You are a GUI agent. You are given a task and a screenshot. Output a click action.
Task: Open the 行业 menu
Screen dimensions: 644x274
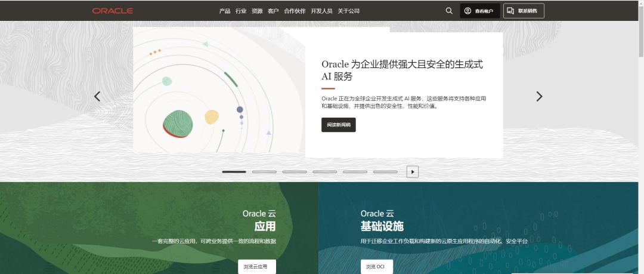241,11
